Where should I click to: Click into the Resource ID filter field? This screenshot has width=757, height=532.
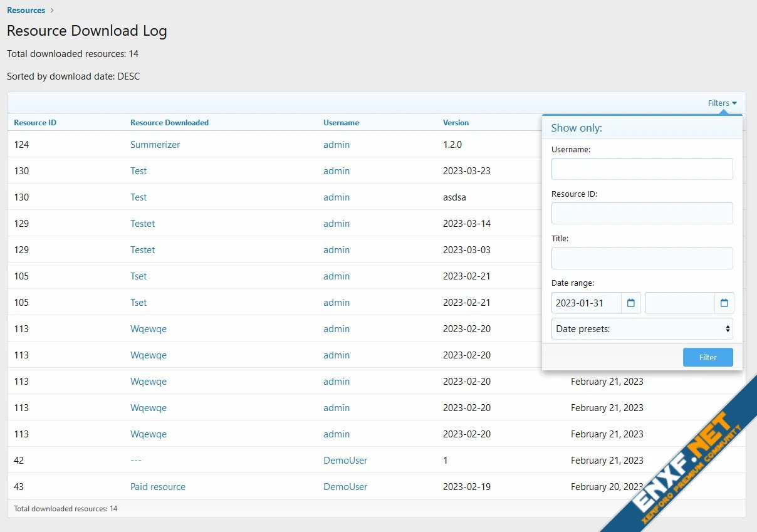coord(642,214)
